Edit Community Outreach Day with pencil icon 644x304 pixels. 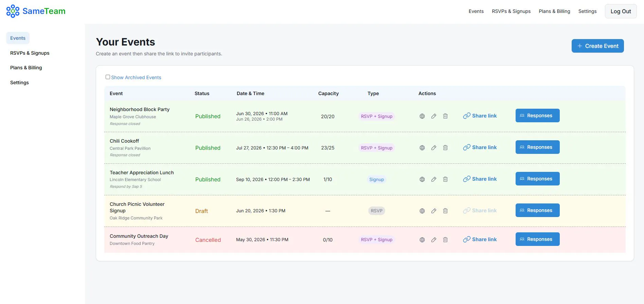click(434, 240)
